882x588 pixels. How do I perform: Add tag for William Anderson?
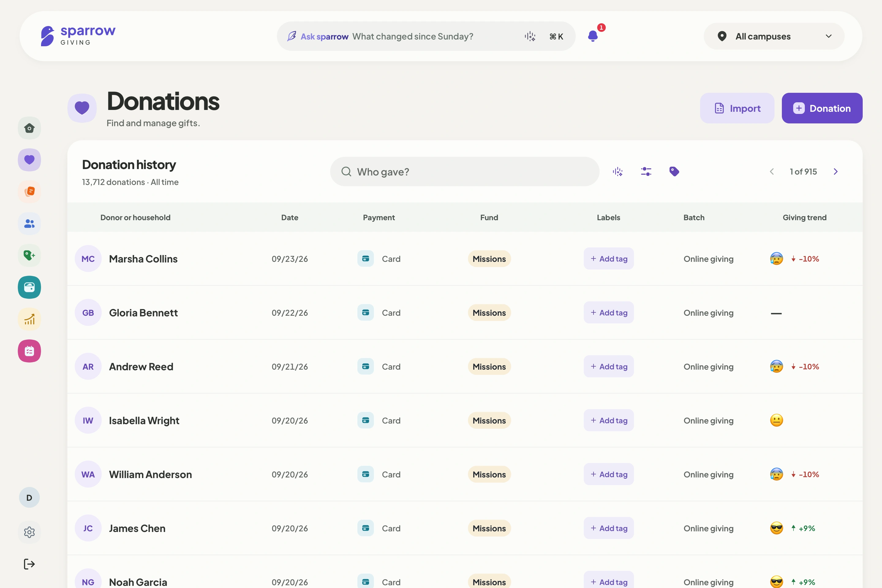tap(609, 474)
